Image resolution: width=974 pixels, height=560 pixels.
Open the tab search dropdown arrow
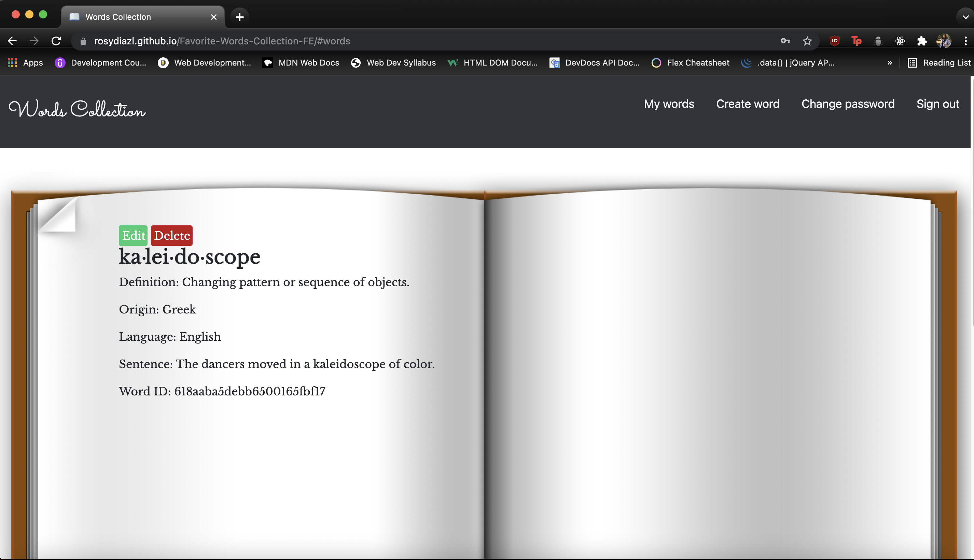pyautogui.click(x=965, y=17)
